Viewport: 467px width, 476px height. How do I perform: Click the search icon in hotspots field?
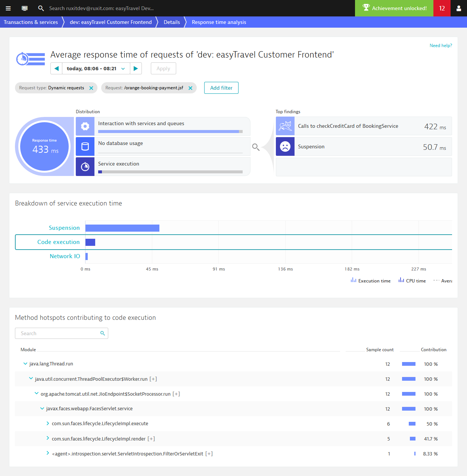[x=103, y=333]
